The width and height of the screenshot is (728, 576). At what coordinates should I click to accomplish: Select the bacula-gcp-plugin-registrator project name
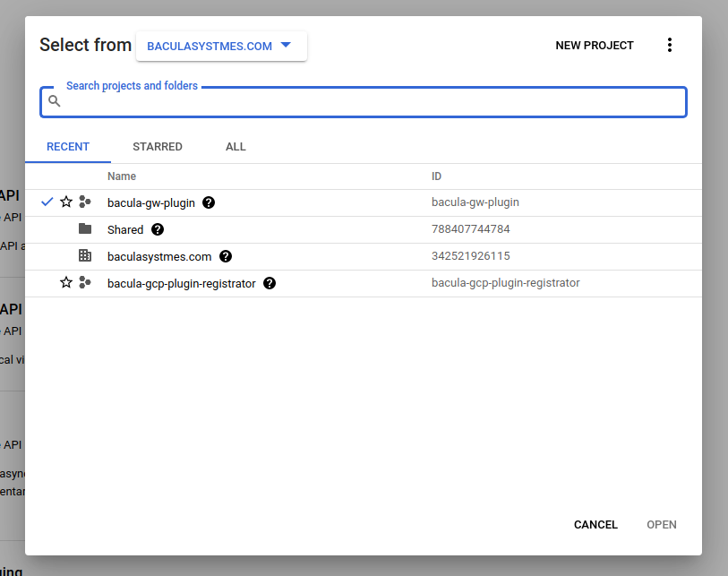click(182, 284)
